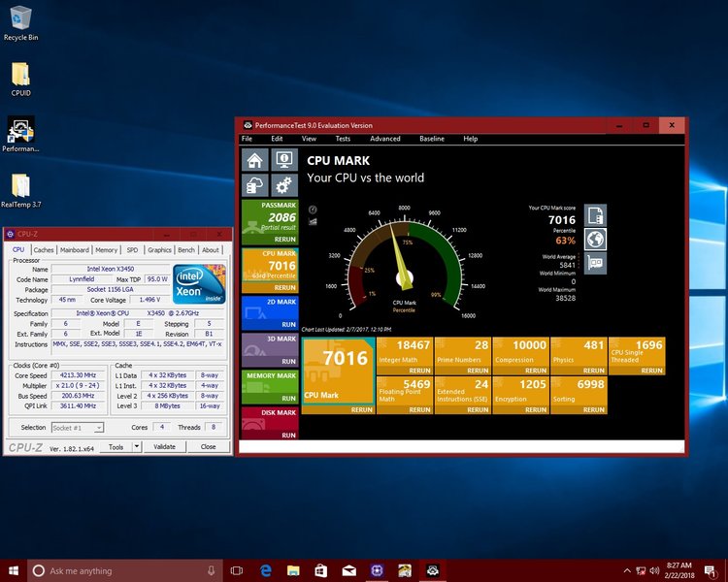Image resolution: width=728 pixels, height=582 pixels.
Task: Open Microsoft Store from taskbar
Action: 321,571
